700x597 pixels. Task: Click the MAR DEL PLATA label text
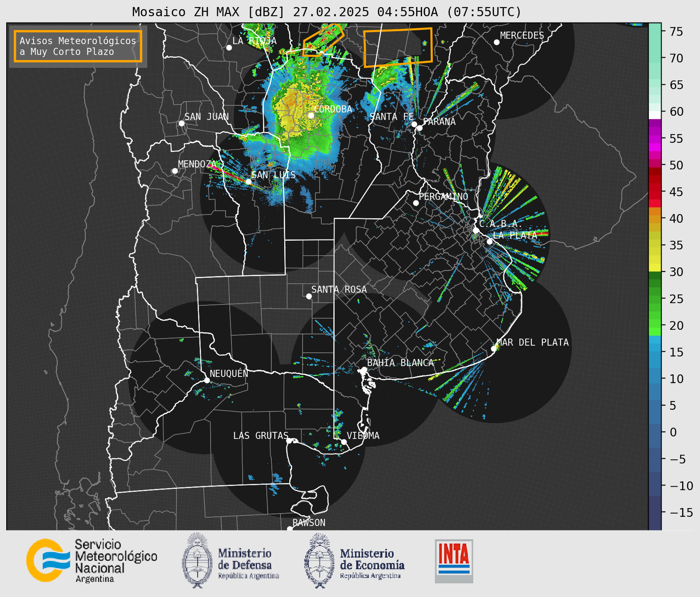(533, 343)
